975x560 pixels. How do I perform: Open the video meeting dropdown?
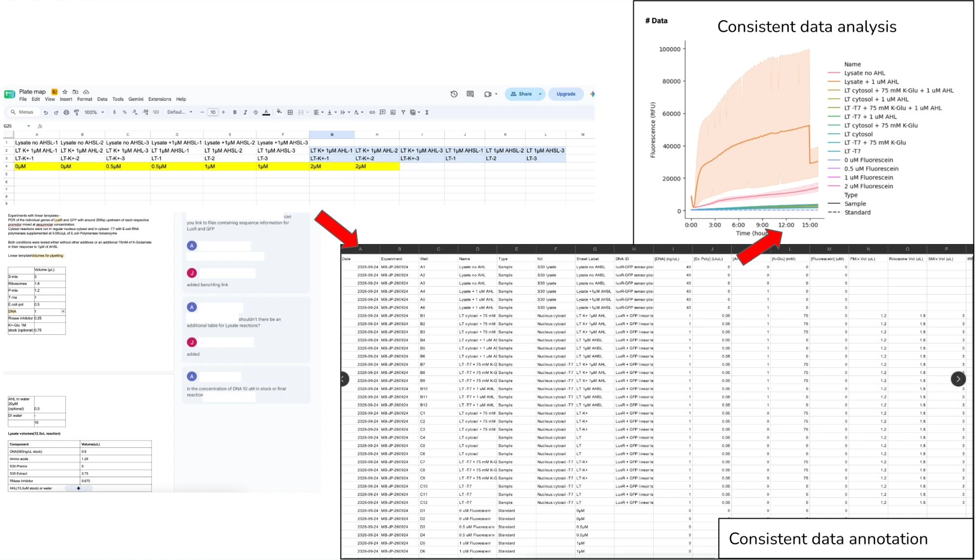tap(496, 94)
